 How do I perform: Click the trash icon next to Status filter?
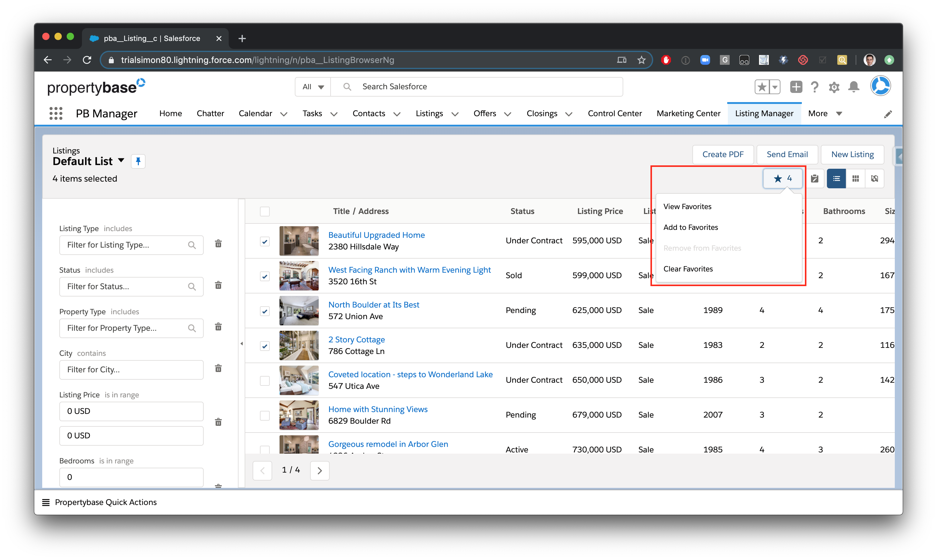pos(218,286)
